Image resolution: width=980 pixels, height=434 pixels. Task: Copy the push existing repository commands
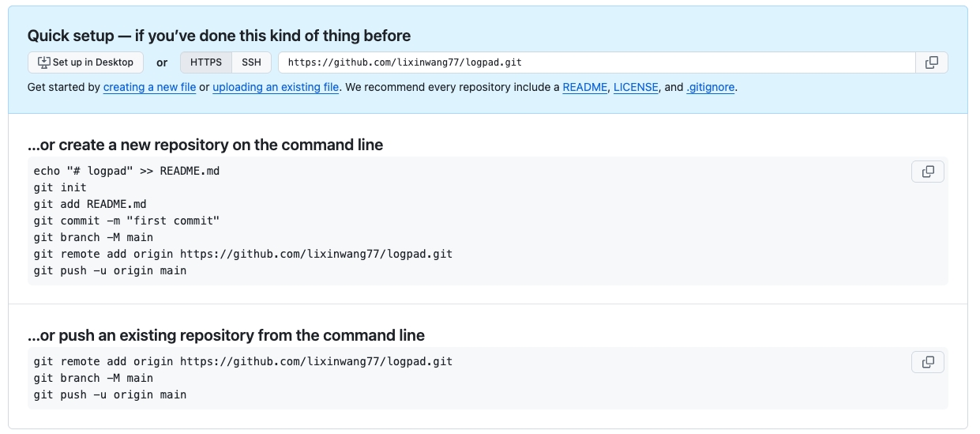pos(928,362)
